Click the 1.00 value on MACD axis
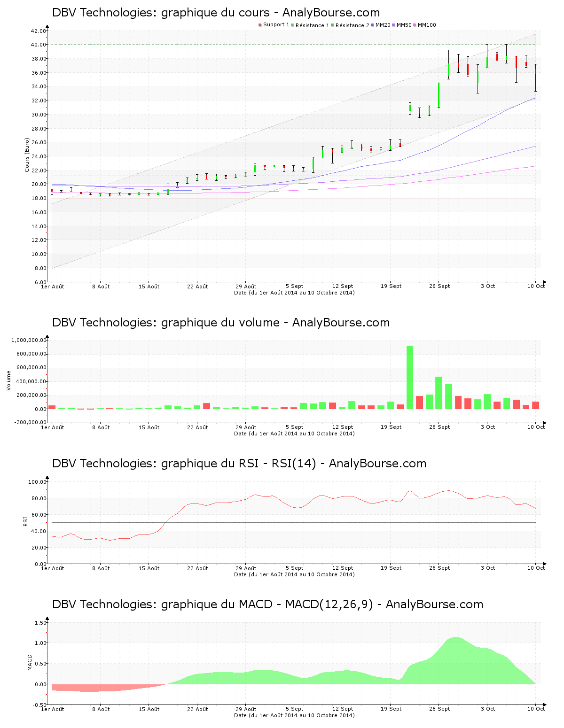The image size is (564, 728). click(41, 643)
